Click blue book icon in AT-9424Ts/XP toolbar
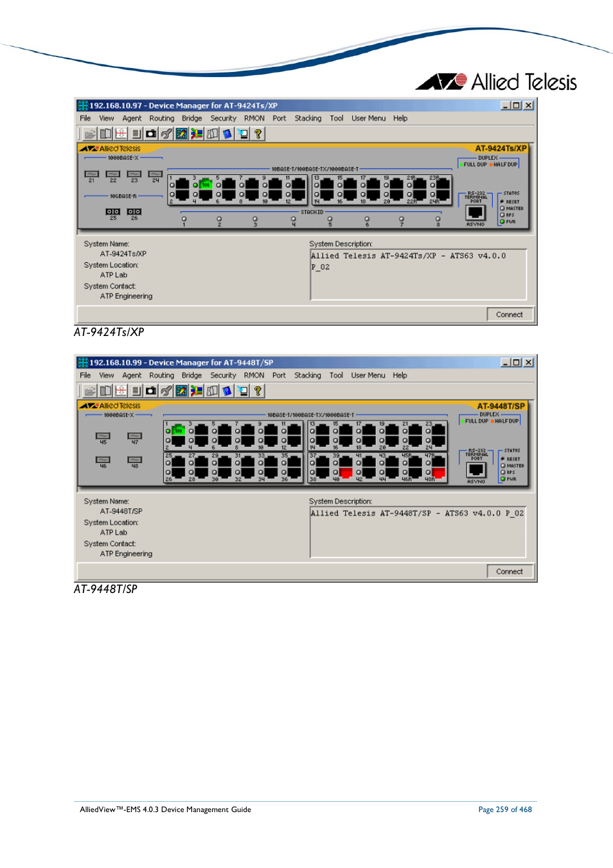The height and width of the screenshot is (868, 613). pyautogui.click(x=227, y=134)
